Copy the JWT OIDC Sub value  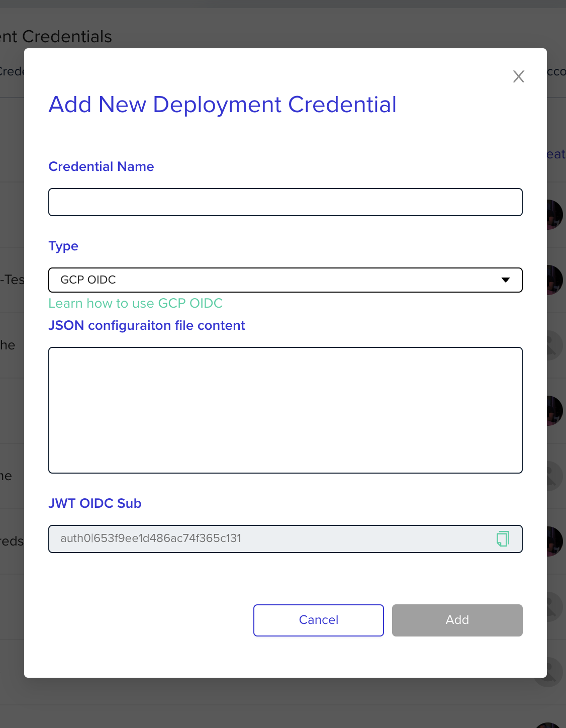point(503,538)
